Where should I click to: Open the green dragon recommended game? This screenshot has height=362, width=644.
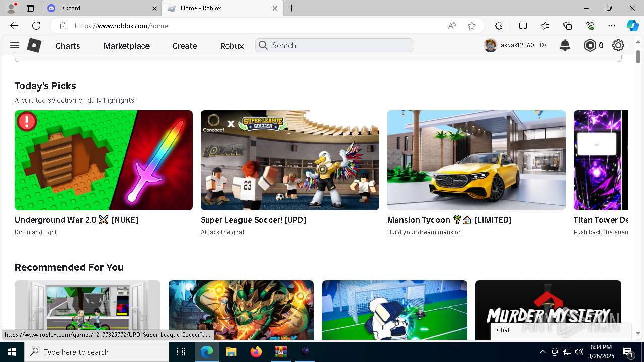241,310
